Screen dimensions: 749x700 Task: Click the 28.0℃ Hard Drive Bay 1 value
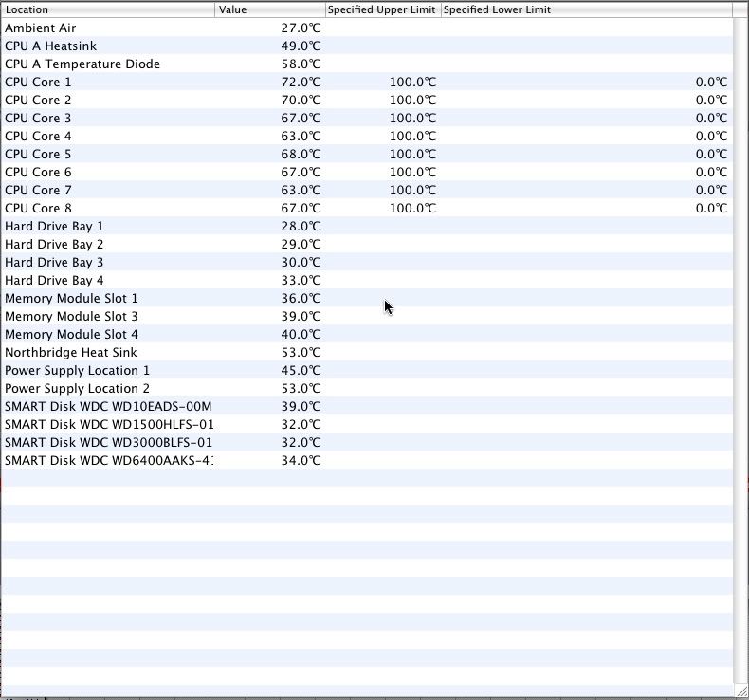(301, 226)
